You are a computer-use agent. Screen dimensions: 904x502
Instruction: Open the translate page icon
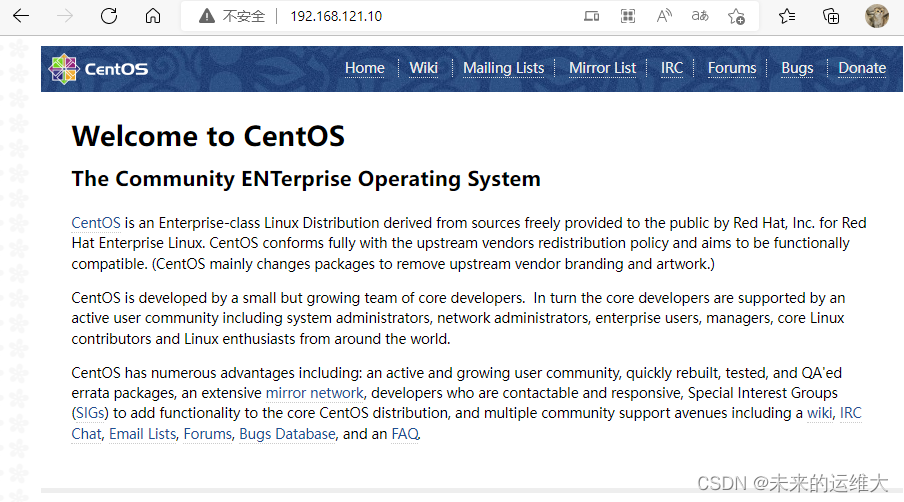pos(700,16)
